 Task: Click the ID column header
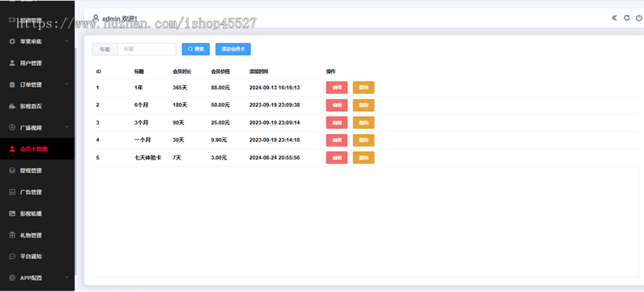[x=99, y=71]
